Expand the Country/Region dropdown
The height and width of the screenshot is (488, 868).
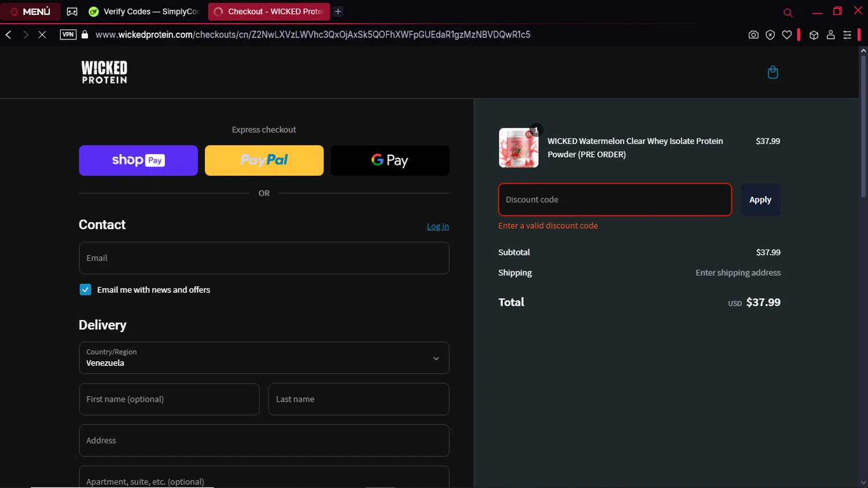[x=264, y=358]
